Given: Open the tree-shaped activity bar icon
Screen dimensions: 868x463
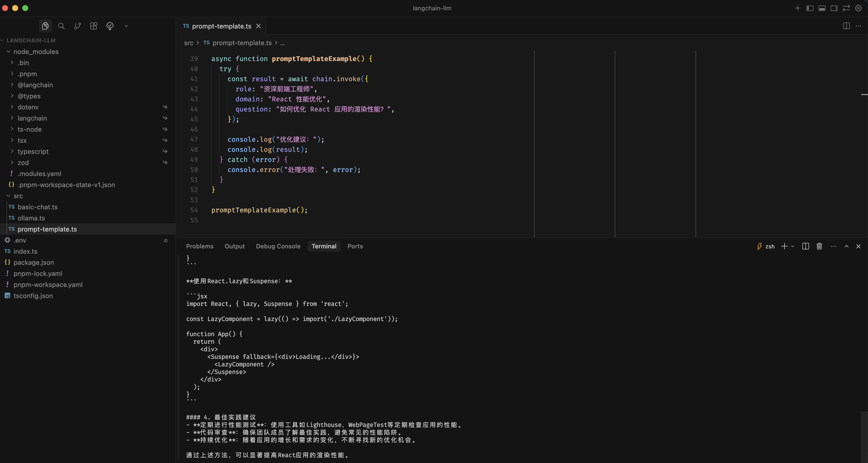Looking at the screenshot, I should point(110,26).
